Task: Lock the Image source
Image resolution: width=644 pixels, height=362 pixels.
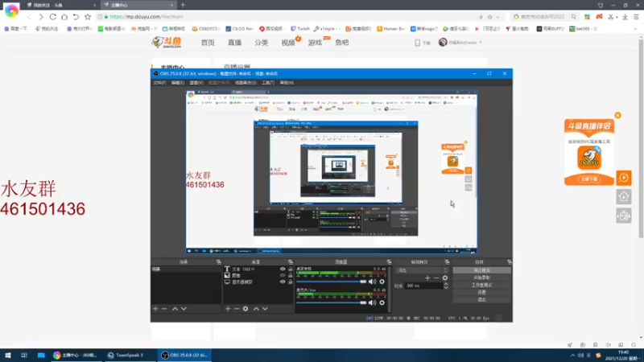Action: [x=291, y=275]
